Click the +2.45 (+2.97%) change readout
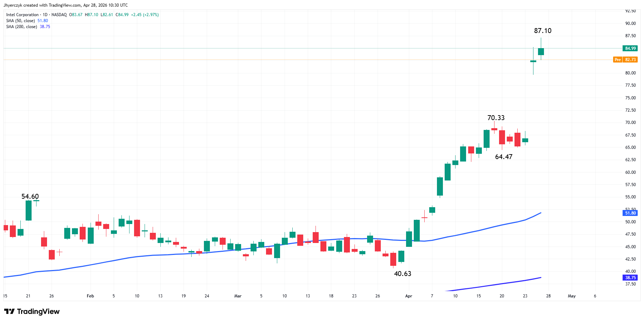Viewport: 644px width, 322px height. (x=145, y=15)
